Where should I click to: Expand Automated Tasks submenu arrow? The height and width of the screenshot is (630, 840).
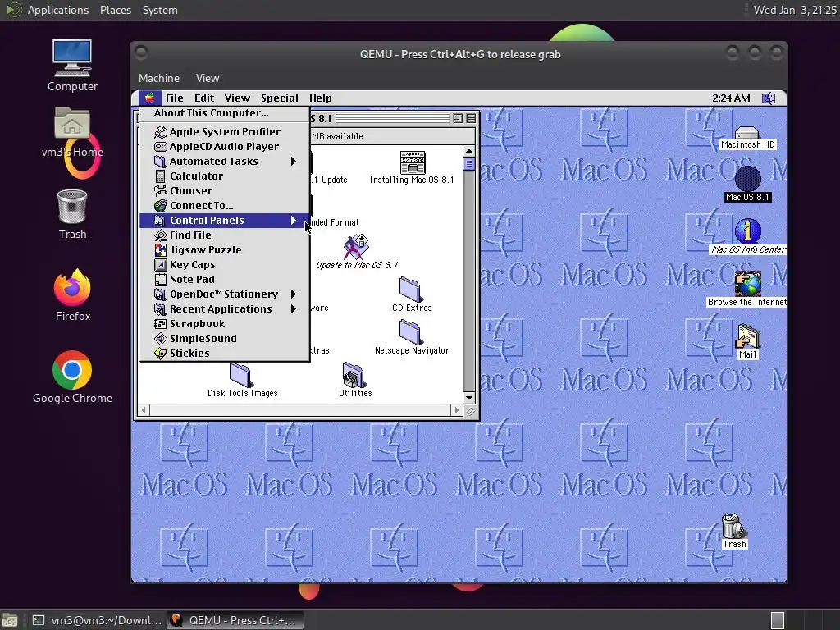click(x=293, y=162)
